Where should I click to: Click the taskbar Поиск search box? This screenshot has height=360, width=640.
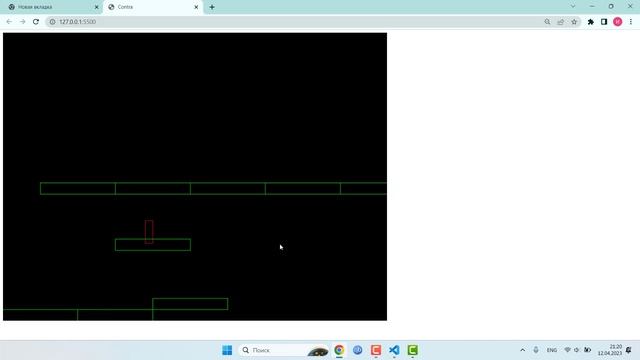(x=284, y=350)
